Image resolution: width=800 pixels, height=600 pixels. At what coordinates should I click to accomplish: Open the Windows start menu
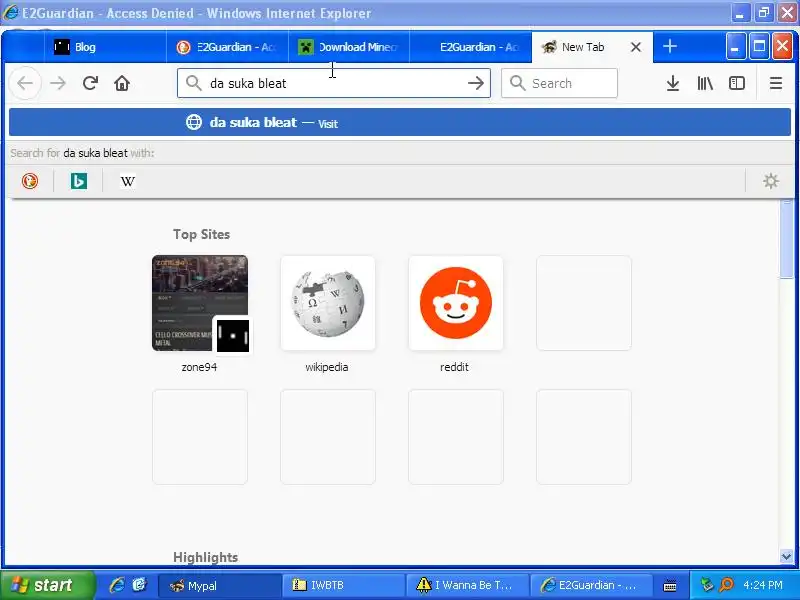pyautogui.click(x=47, y=585)
